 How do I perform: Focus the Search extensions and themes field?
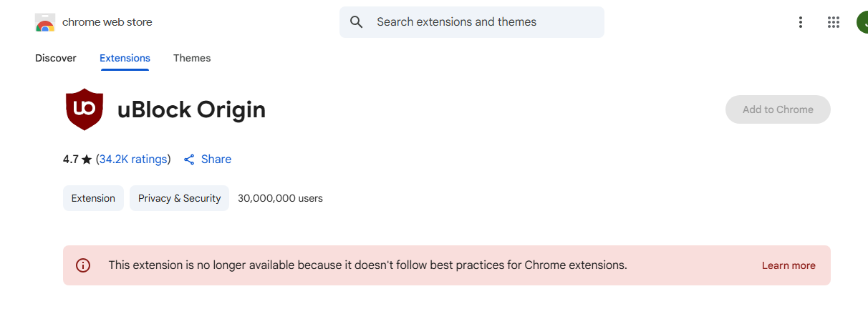[x=472, y=22]
